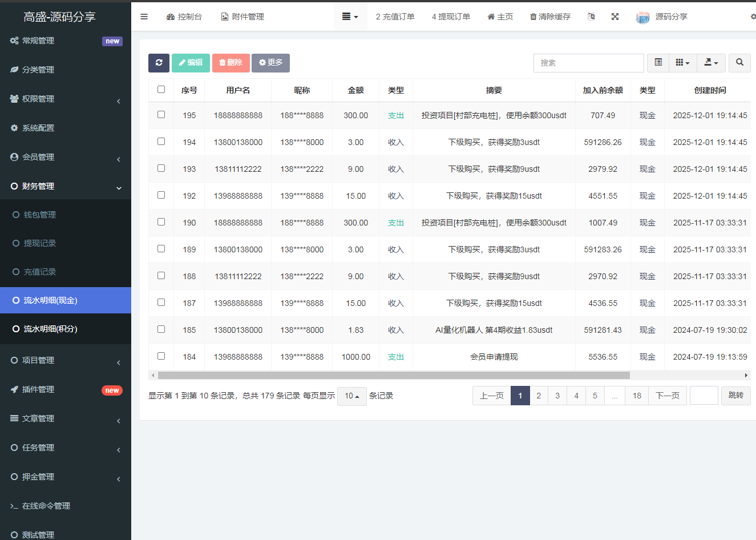Open the export data dropdown
Viewport: 756px width, 540px height.
(711, 63)
